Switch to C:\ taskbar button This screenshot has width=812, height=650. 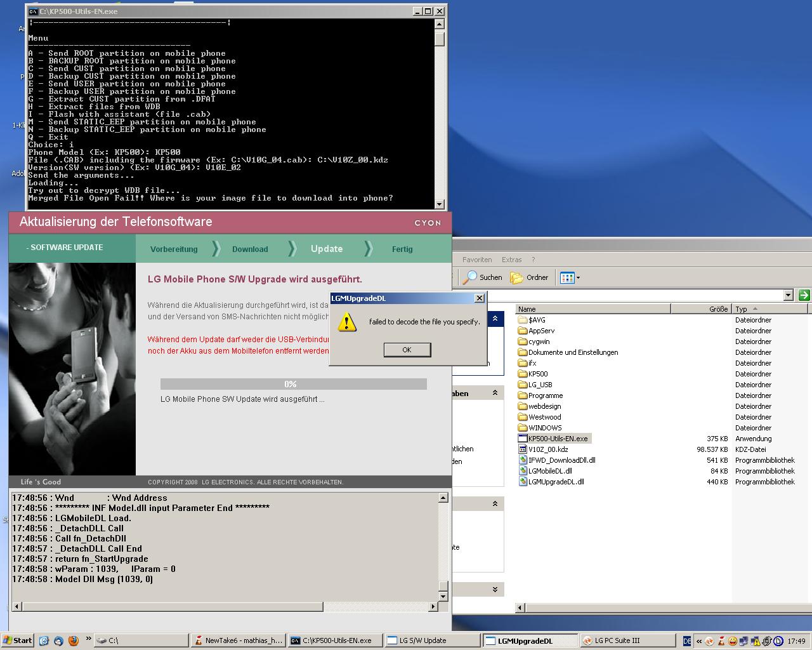(141, 640)
